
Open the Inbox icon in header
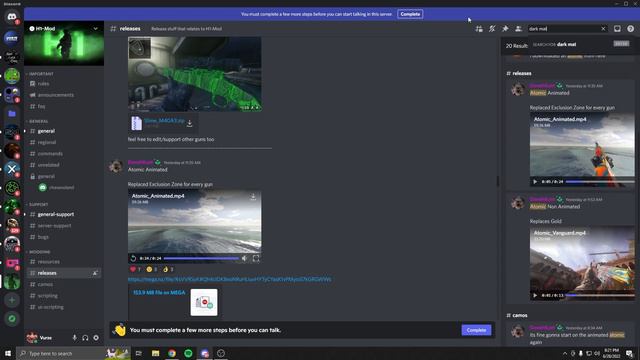click(x=617, y=29)
